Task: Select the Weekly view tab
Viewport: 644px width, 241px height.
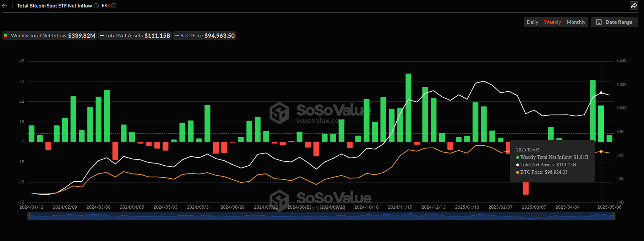Action: tap(552, 22)
